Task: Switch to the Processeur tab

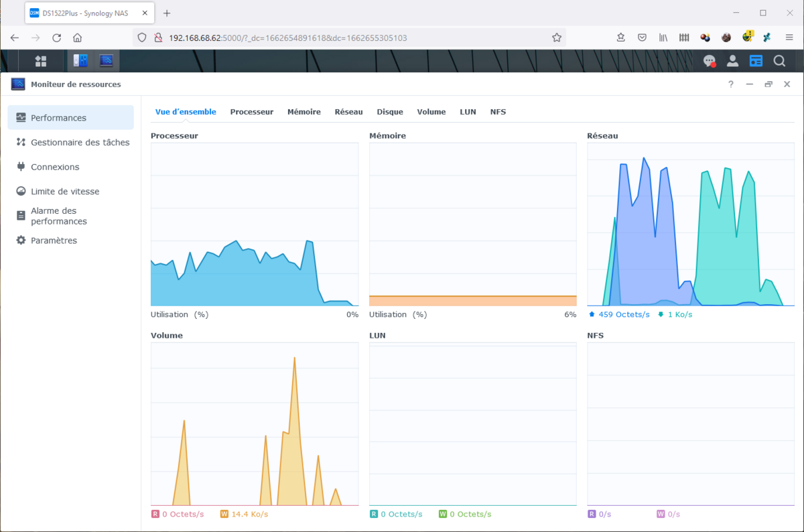Action: click(x=252, y=112)
